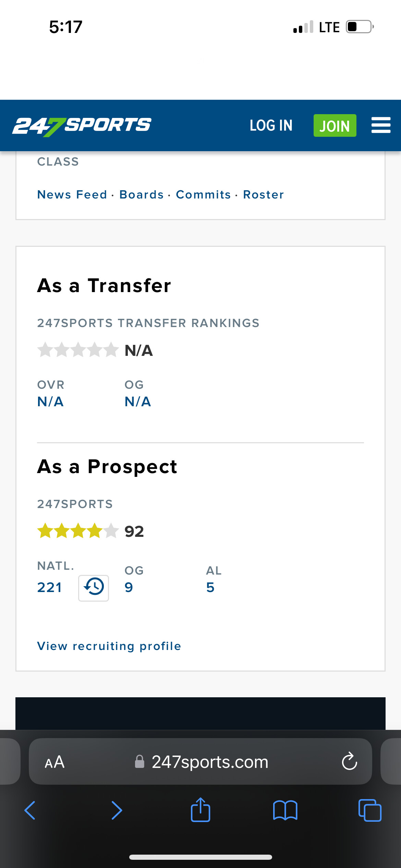Open the Commits link
Viewport: 401px width, 868px height.
point(204,195)
